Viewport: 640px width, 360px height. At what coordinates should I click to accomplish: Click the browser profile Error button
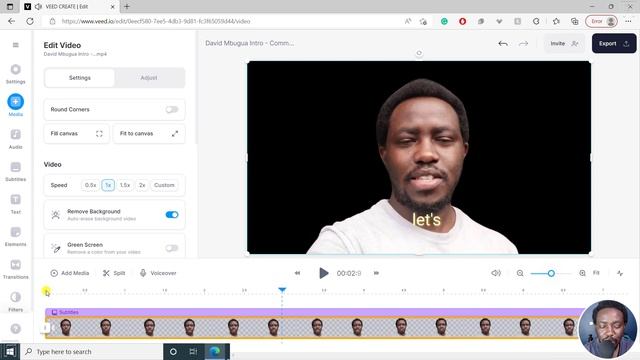[x=601, y=21]
